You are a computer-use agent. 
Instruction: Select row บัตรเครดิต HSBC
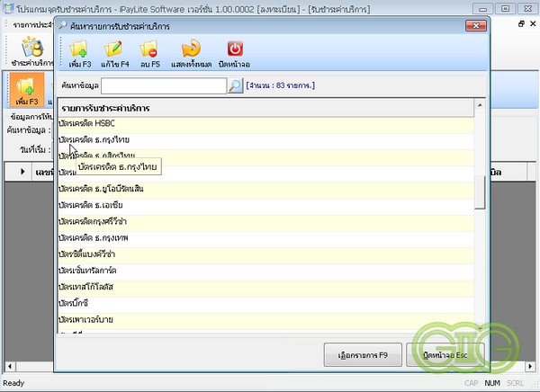pos(265,123)
